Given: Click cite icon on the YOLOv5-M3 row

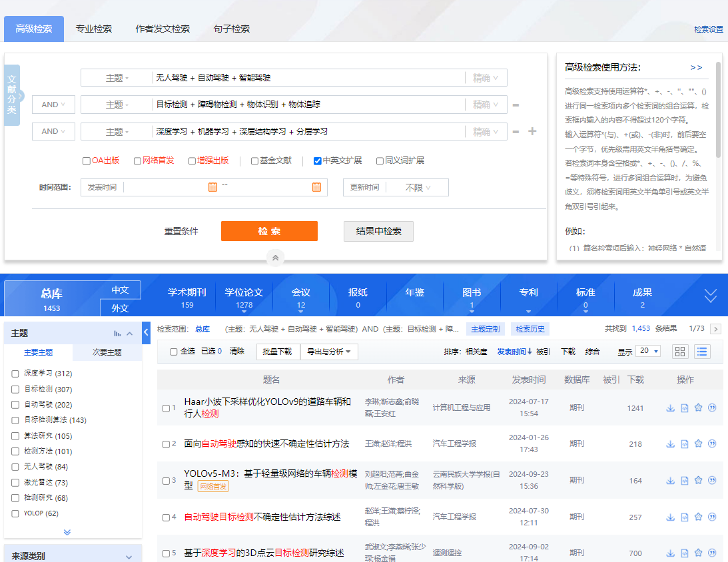Looking at the screenshot, I should click(712, 480).
